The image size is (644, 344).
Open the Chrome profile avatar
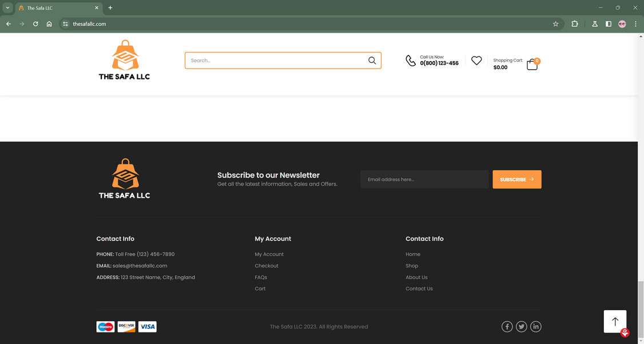pos(622,24)
